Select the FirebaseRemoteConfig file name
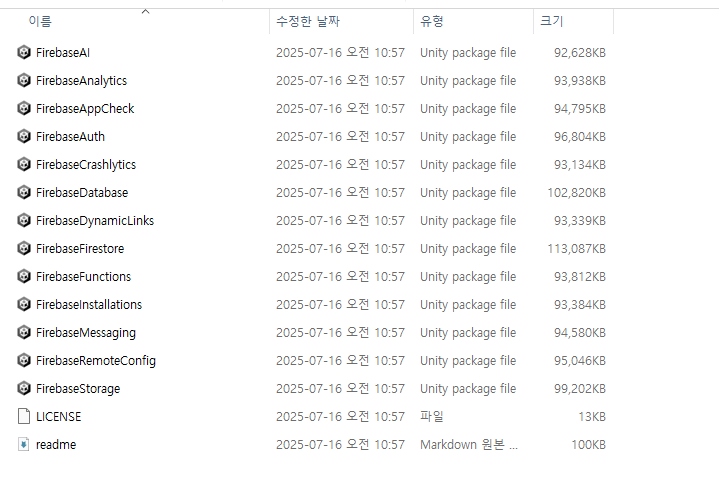 [96, 360]
